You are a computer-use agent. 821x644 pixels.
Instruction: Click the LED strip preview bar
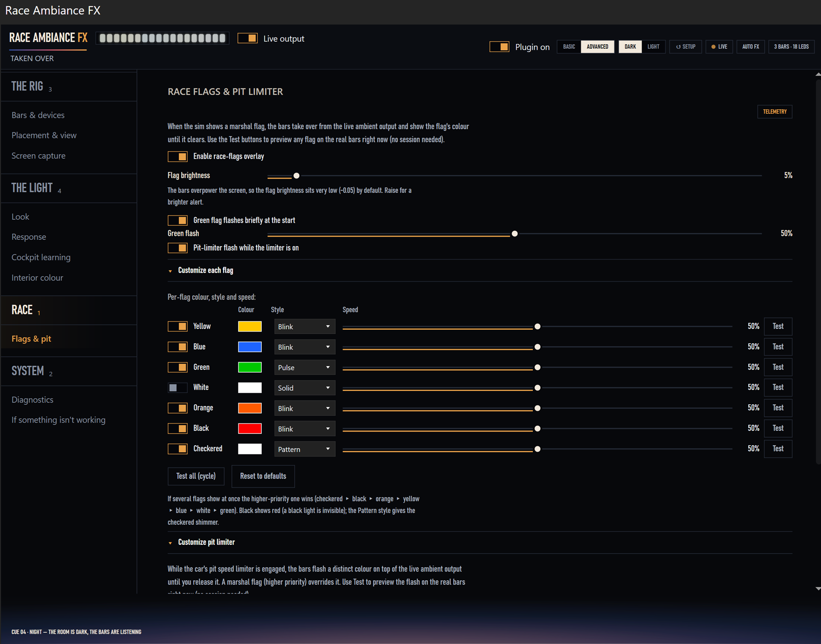tap(162, 38)
